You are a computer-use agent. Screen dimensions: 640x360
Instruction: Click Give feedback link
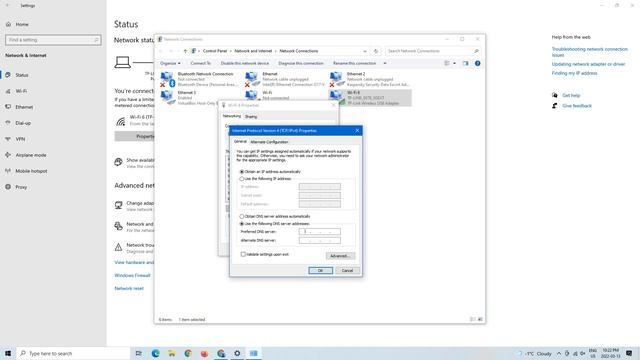577,106
